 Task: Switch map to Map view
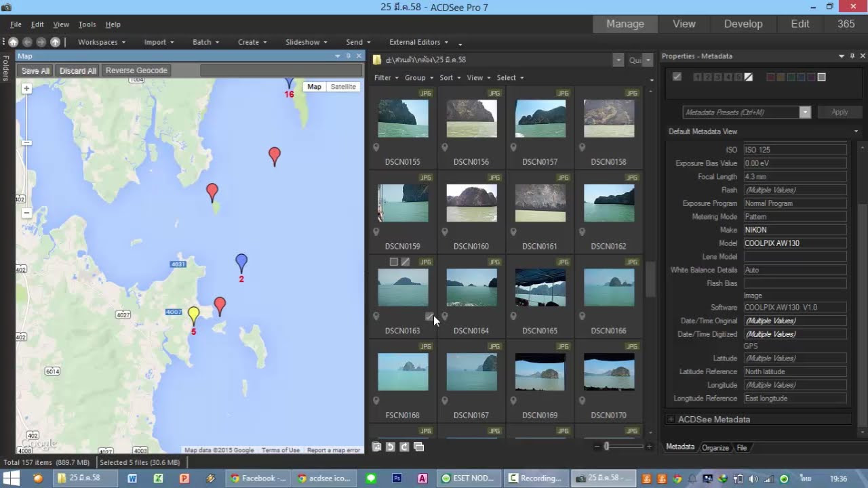click(314, 87)
